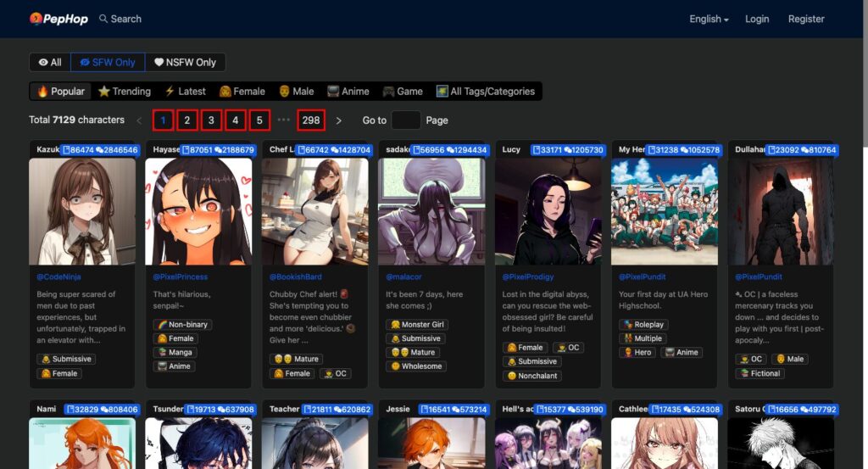Jump to last page 298
868x469 pixels.
[x=311, y=120]
